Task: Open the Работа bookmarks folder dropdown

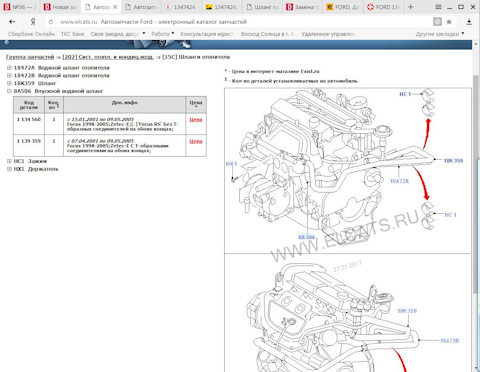Action: click(163, 34)
